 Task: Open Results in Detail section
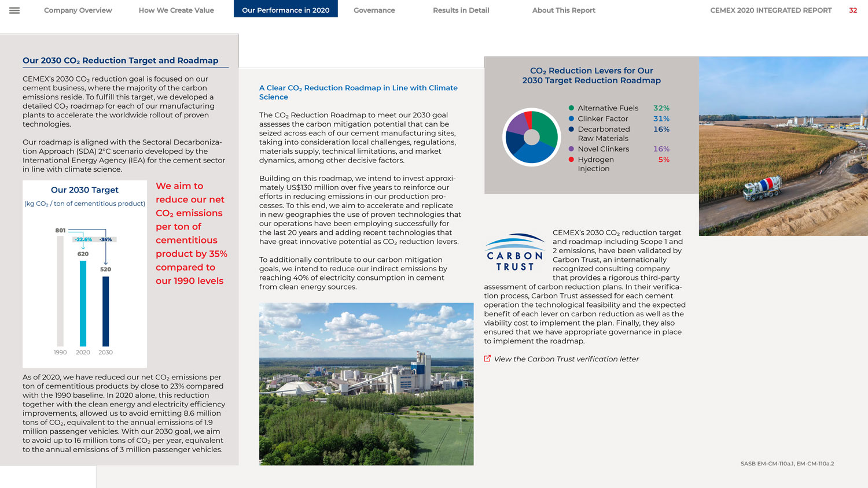pyautogui.click(x=461, y=10)
